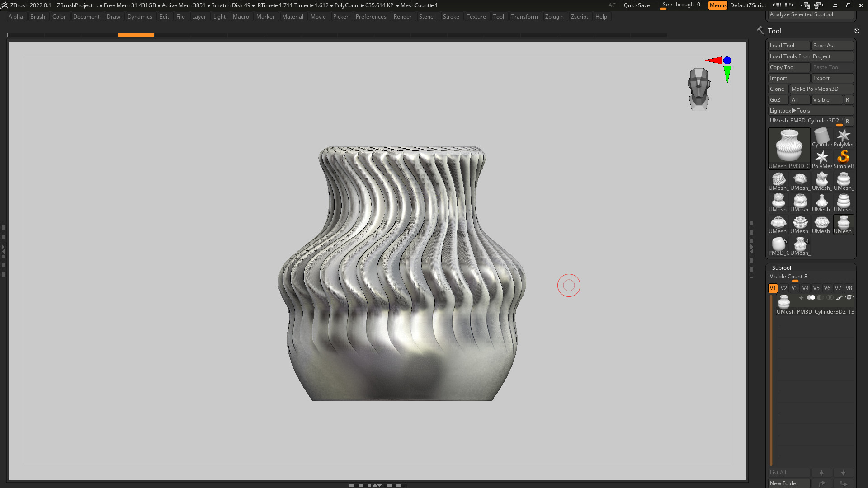868x488 pixels.
Task: Pick the UMesh tool thumbnail numbered 4
Action: pos(800,246)
